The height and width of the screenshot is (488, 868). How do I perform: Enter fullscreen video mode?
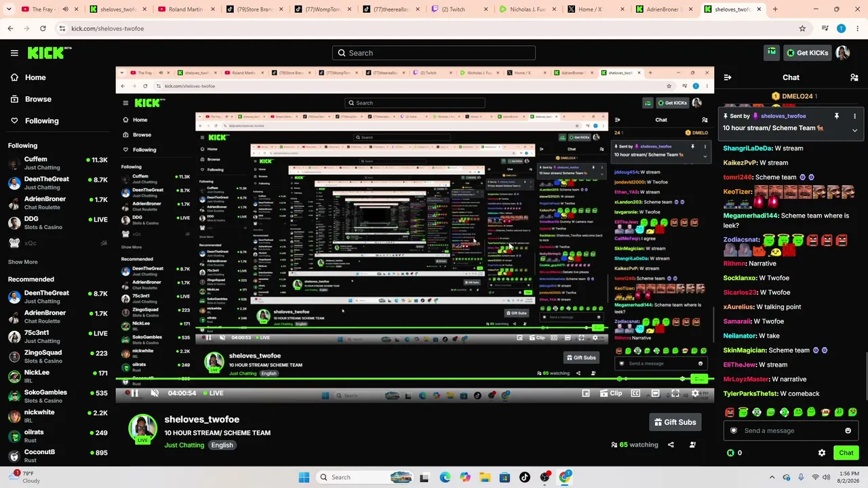[x=675, y=393]
